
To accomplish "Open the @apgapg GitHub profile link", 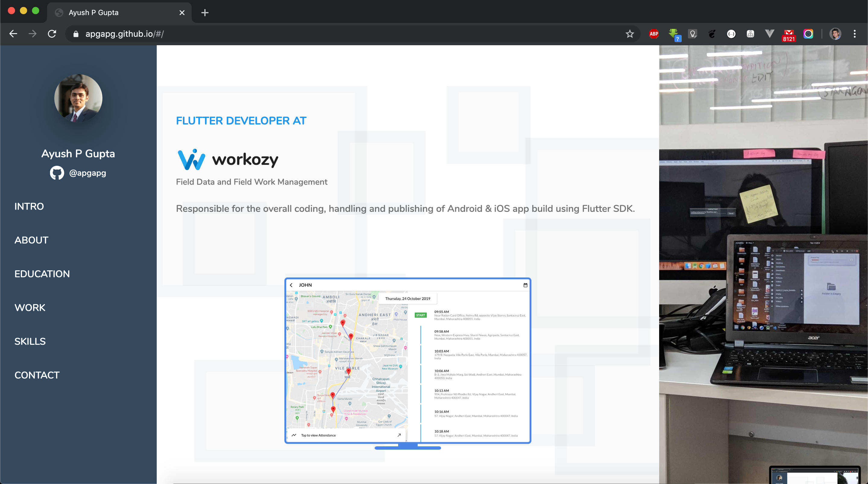I will click(87, 173).
